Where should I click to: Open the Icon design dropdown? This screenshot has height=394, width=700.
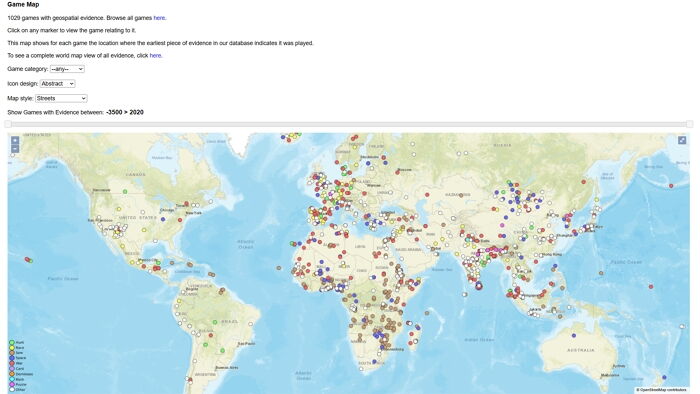coord(58,83)
